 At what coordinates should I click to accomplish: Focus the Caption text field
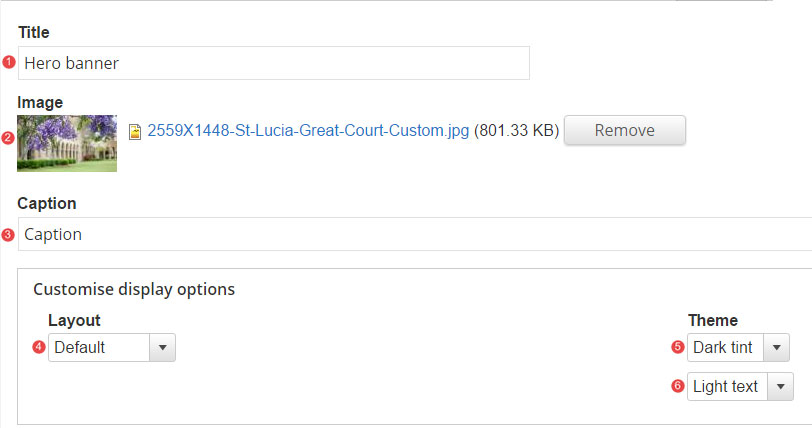[415, 234]
